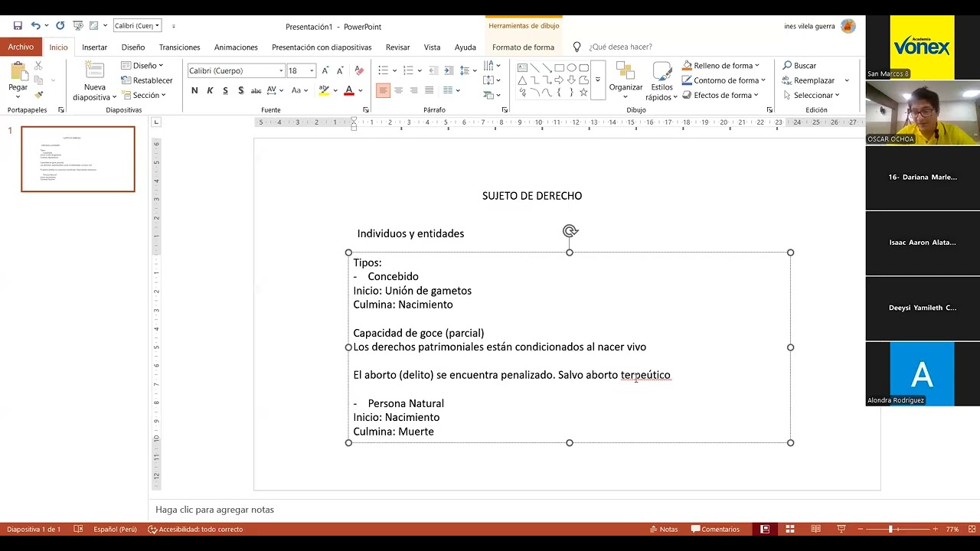
Task: Save the presentation from quick access toolbar
Action: [18, 26]
